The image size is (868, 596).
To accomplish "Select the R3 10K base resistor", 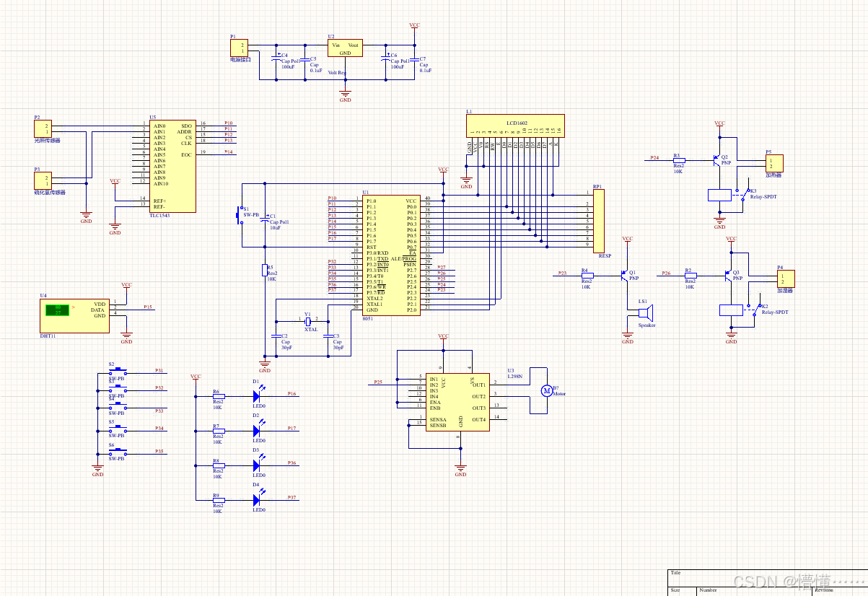I will pos(678,160).
